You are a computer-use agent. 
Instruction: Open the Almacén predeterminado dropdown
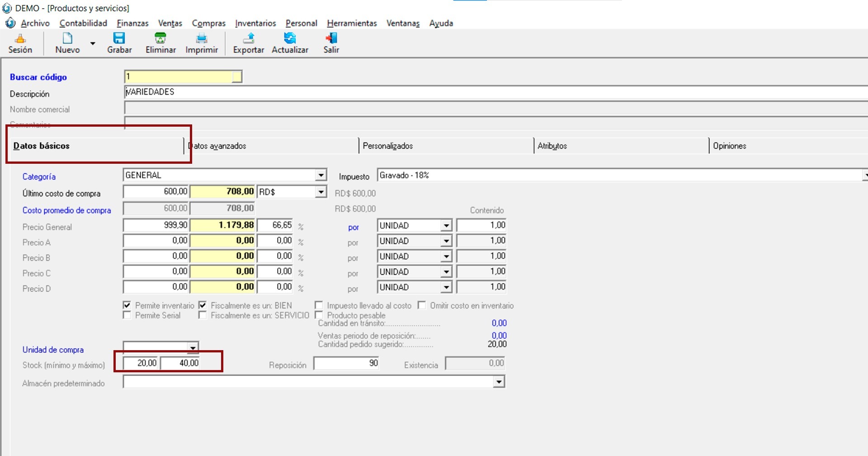click(499, 382)
